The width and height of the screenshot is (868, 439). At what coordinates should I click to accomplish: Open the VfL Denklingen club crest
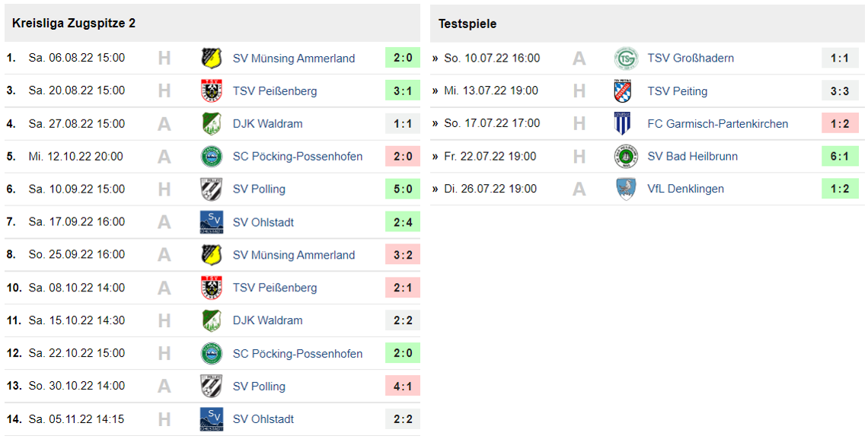[x=625, y=189]
